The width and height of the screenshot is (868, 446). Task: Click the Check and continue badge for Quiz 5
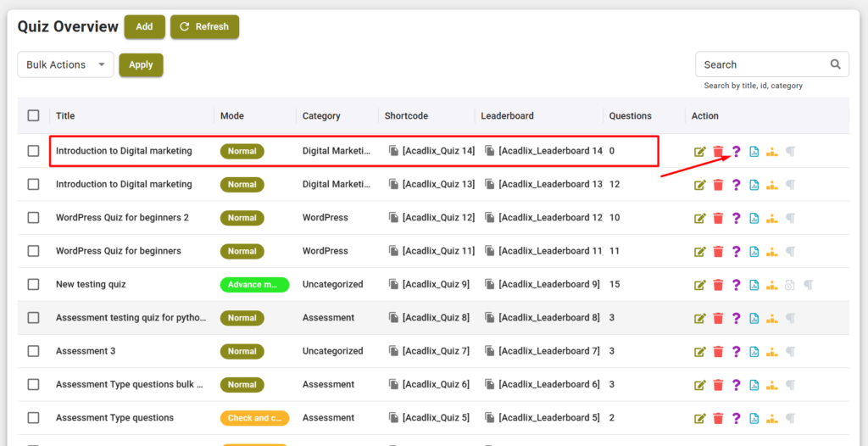254,418
